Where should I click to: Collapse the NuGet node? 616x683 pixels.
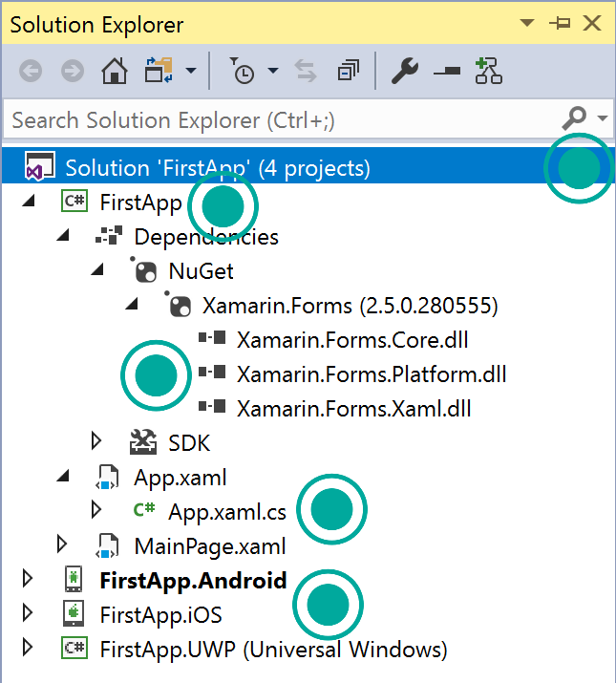click(97, 269)
